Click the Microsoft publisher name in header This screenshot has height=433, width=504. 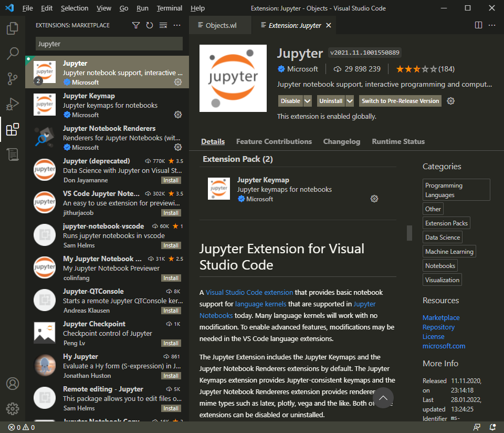(x=302, y=69)
